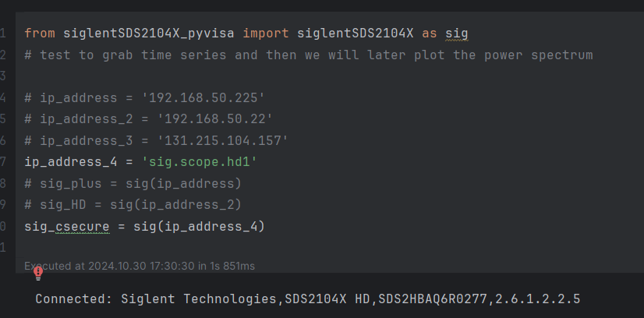Image resolution: width=644 pixels, height=318 pixels.
Task: Click the sig(ip_address_4) call argument
Action: (x=211, y=227)
